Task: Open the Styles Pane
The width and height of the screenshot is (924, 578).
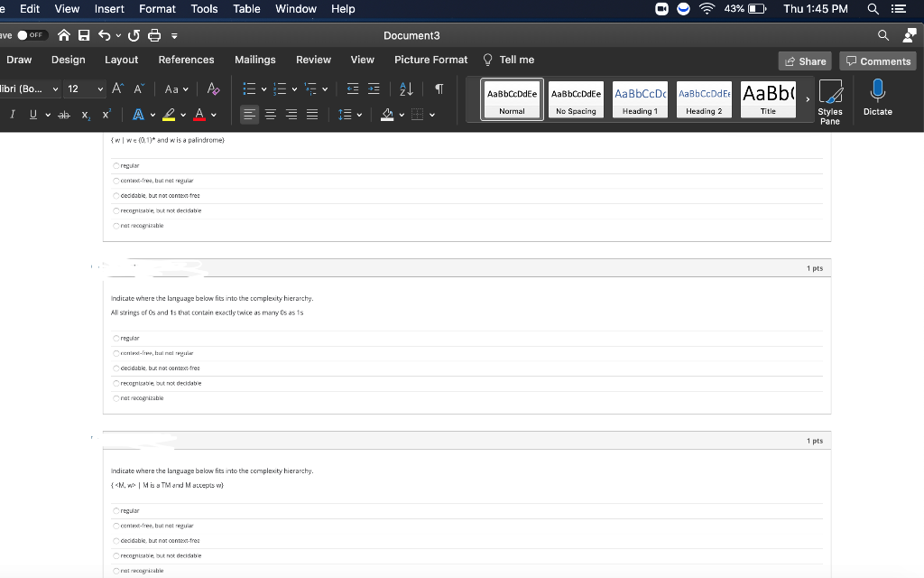Action: click(x=830, y=99)
